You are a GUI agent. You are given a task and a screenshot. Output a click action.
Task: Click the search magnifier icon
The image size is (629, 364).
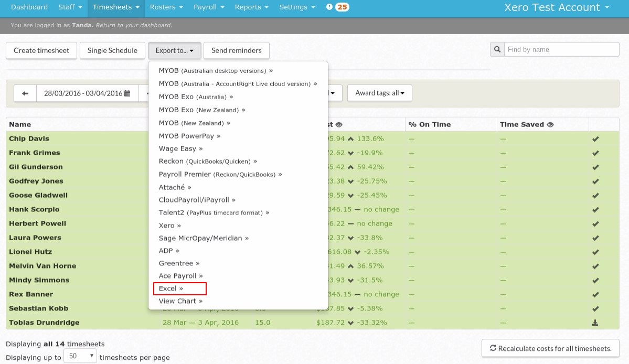click(497, 49)
